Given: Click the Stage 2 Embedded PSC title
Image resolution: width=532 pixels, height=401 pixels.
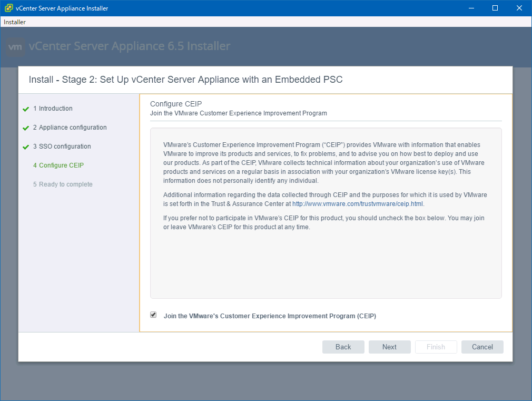Looking at the screenshot, I should (185, 80).
